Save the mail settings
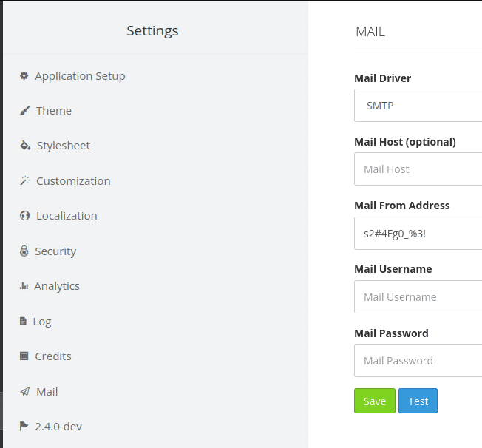Screen dimensions: 482x448 [x=375, y=401]
